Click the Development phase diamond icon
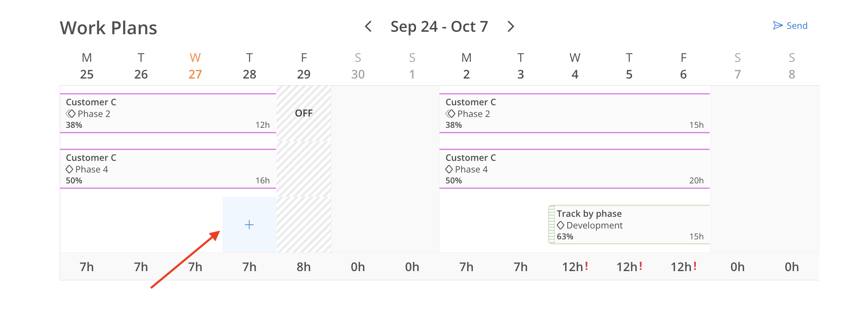 click(561, 225)
